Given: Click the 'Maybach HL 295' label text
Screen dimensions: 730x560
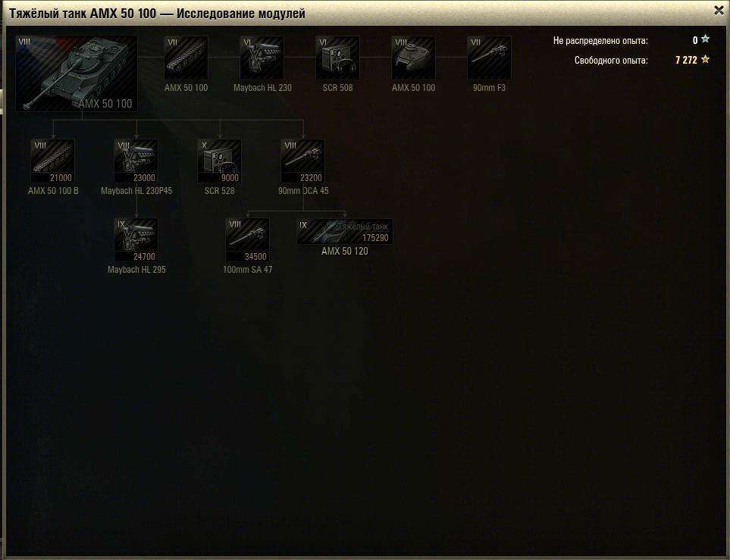Looking at the screenshot, I should click(136, 270).
